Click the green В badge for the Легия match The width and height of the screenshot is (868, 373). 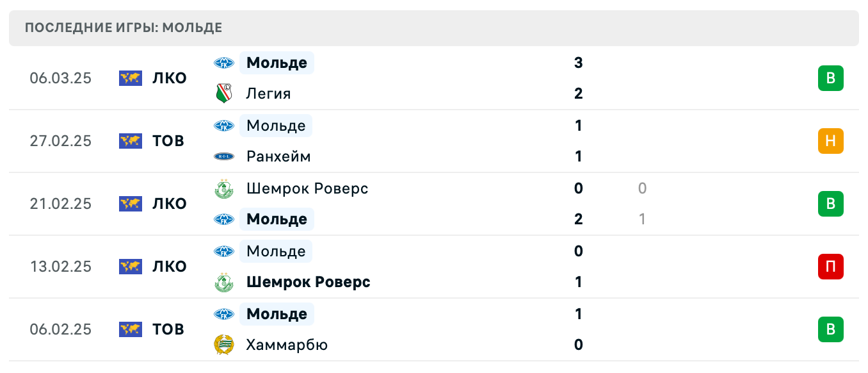(831, 78)
